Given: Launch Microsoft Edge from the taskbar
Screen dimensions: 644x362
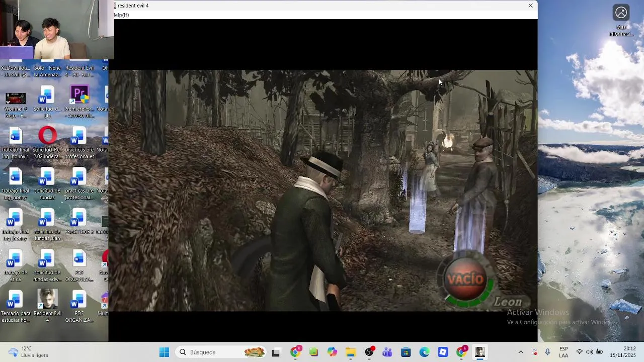Looking at the screenshot, I should pos(425,352).
